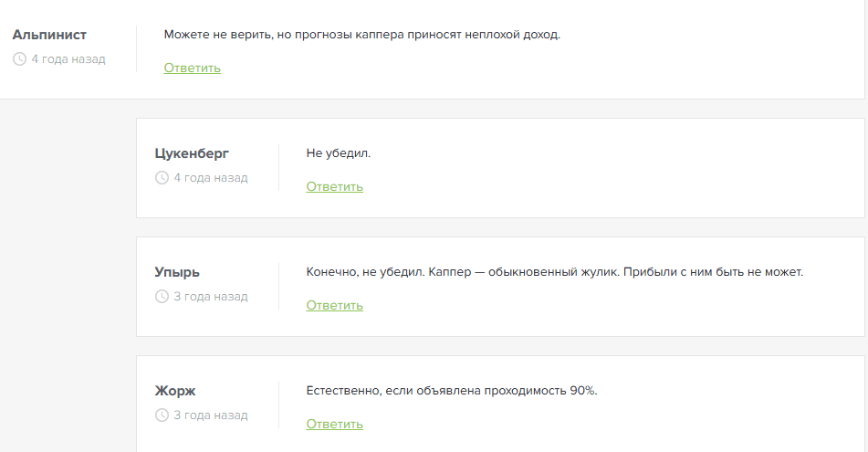Click Упырь's '3 года назад' timestamp
868x452 pixels.
[x=210, y=297]
